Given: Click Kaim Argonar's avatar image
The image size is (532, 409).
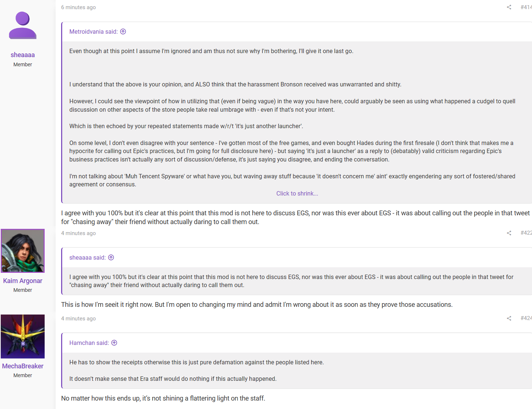Looking at the screenshot, I should tap(23, 251).
